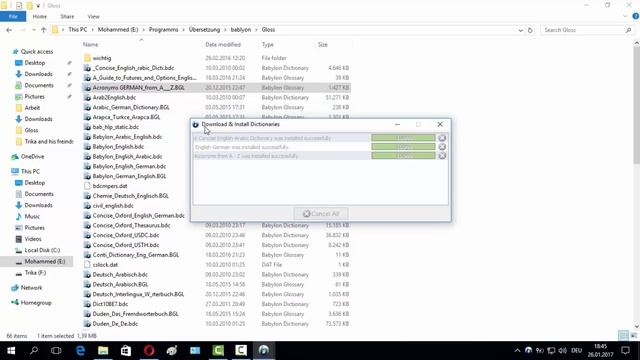This screenshot has height=360, width=640.
Task: Select Übersetzung in the breadcrumb path
Action: [204, 30]
